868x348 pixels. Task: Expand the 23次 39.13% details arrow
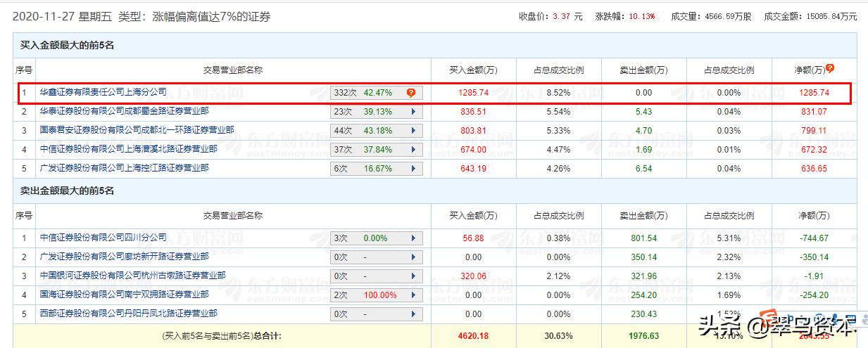coord(412,111)
